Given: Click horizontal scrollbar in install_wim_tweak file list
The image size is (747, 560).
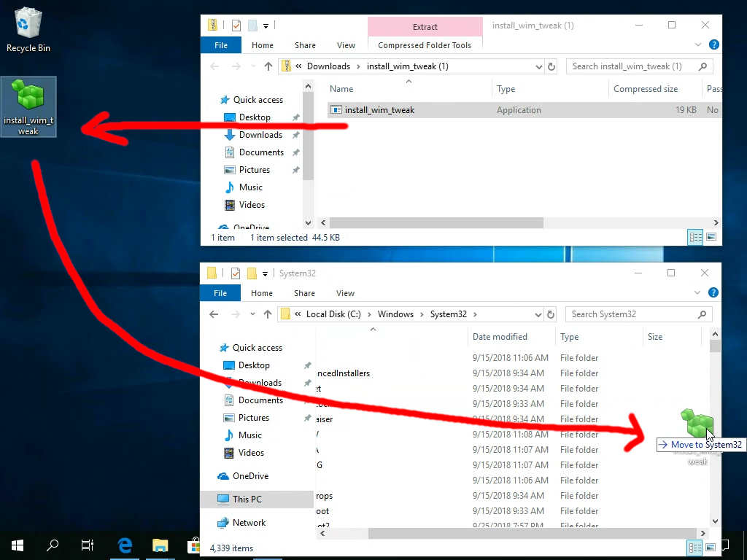Looking at the screenshot, I should pyautogui.click(x=436, y=223).
